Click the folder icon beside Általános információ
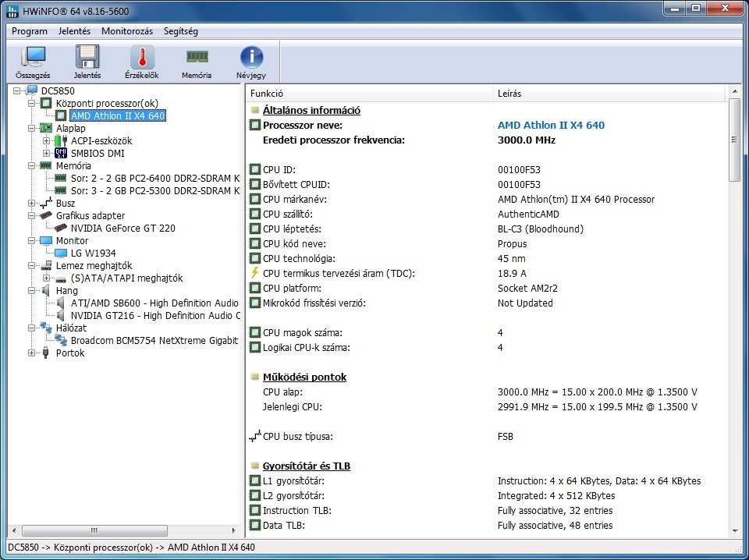 (x=255, y=110)
